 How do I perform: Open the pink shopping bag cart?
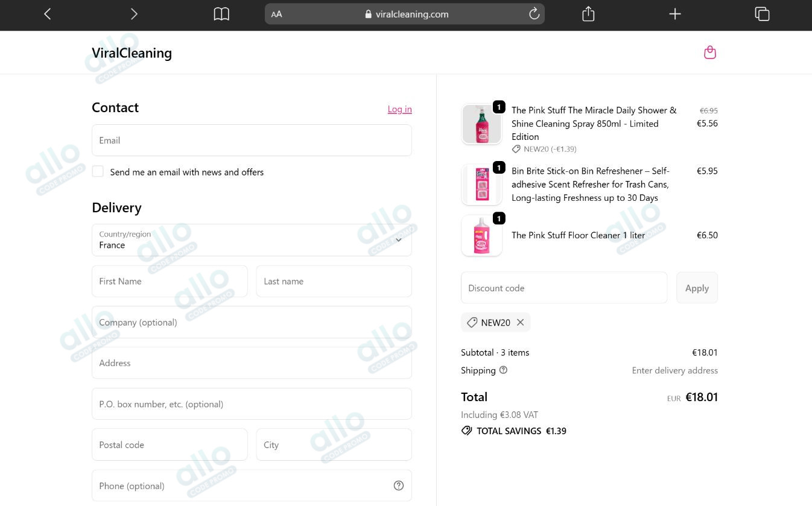(x=710, y=52)
